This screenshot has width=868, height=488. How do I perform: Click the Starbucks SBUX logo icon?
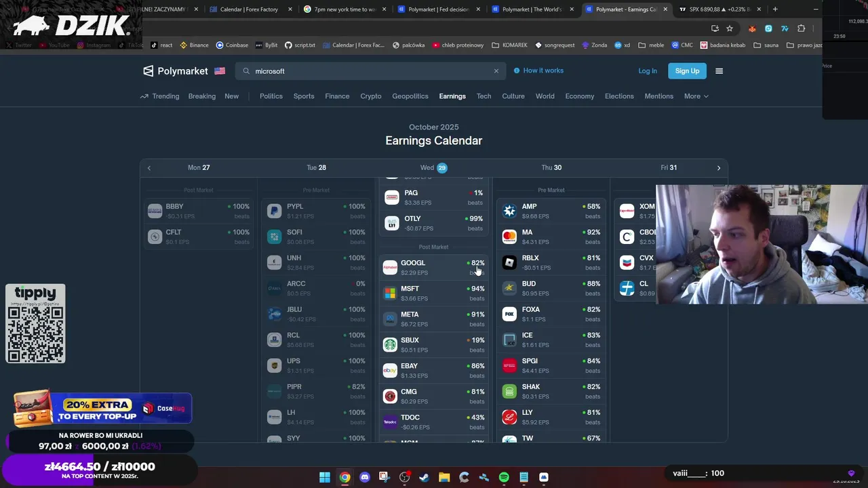pyautogui.click(x=390, y=344)
